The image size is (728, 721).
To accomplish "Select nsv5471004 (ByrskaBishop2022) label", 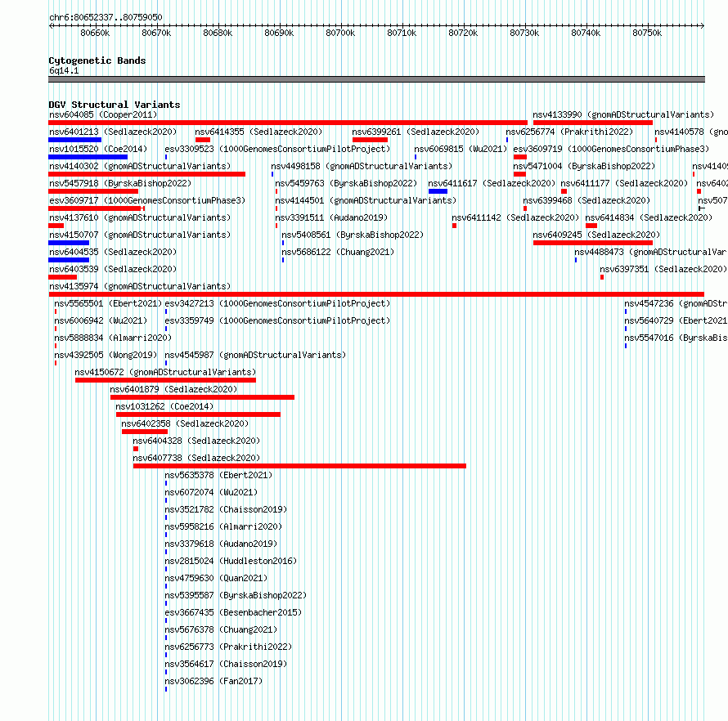I will [x=584, y=166].
